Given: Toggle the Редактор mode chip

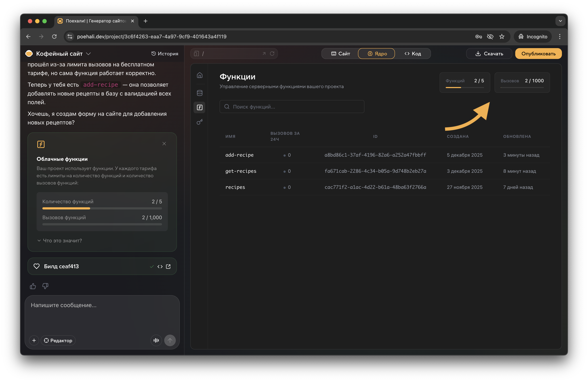Looking at the screenshot, I should pos(58,340).
